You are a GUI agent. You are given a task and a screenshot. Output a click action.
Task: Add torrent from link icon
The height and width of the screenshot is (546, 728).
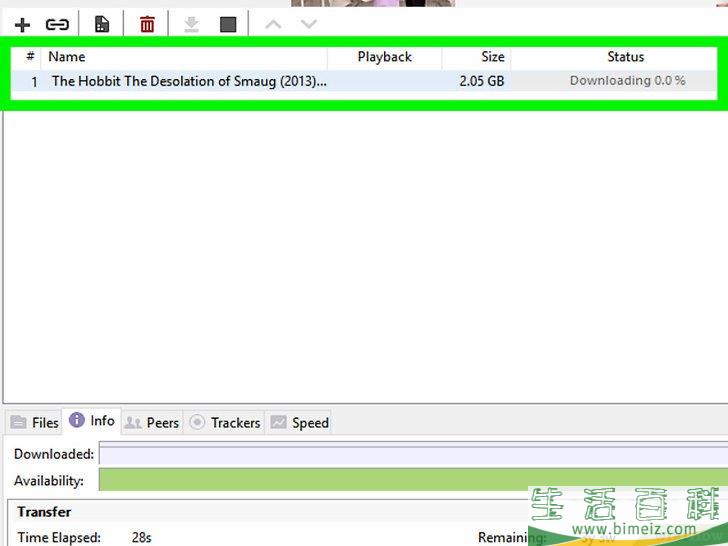pos(57,24)
